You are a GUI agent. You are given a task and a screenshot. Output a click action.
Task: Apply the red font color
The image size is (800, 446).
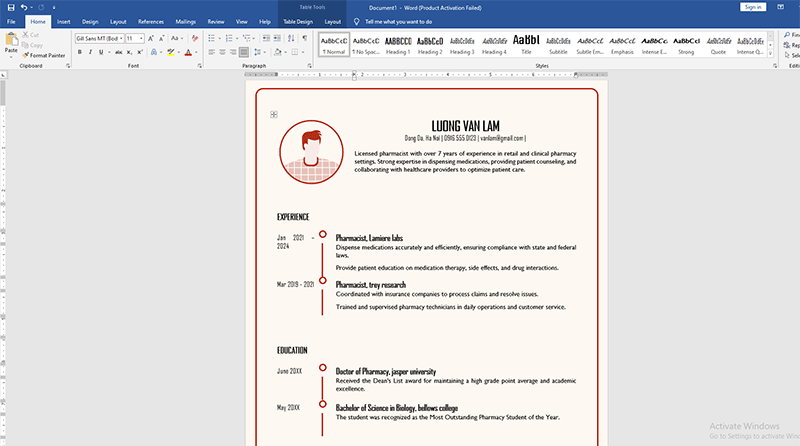[188, 52]
